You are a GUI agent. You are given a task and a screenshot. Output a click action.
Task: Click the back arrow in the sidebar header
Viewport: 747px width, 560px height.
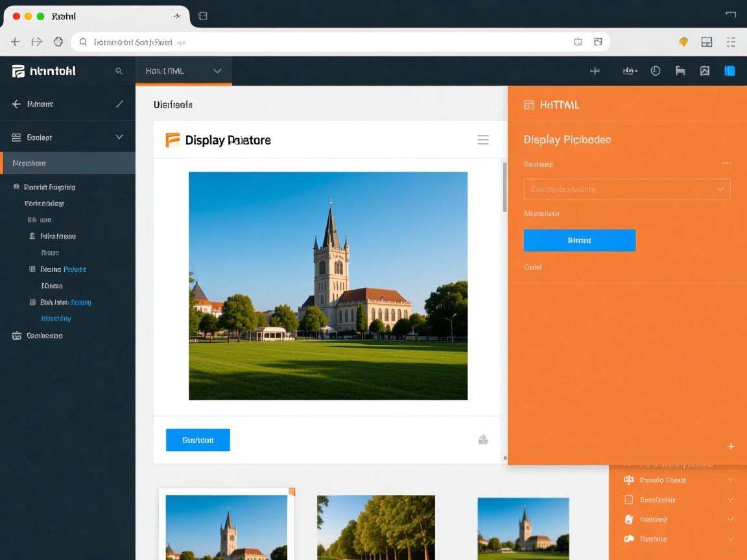point(16,104)
